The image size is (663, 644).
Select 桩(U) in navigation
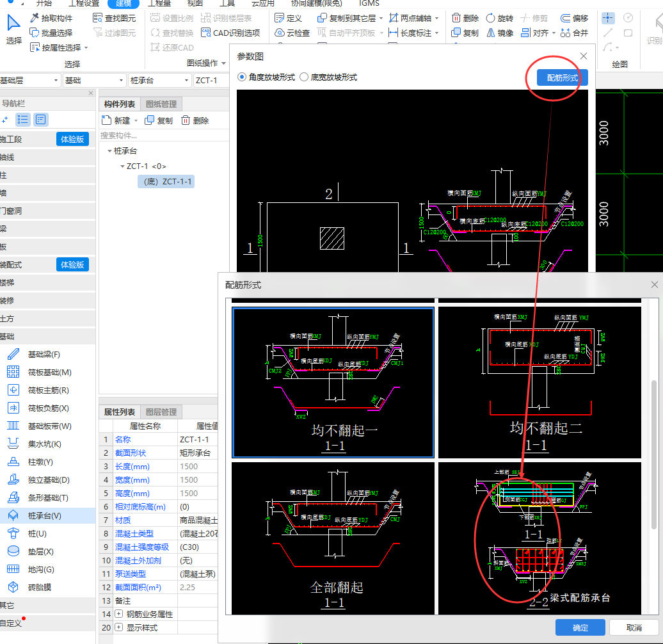(x=37, y=534)
